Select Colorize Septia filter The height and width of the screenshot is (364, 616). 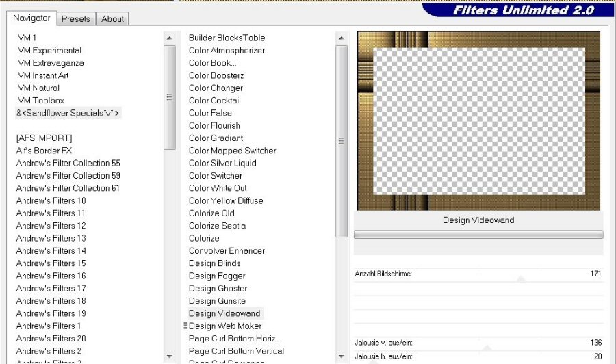217,226
